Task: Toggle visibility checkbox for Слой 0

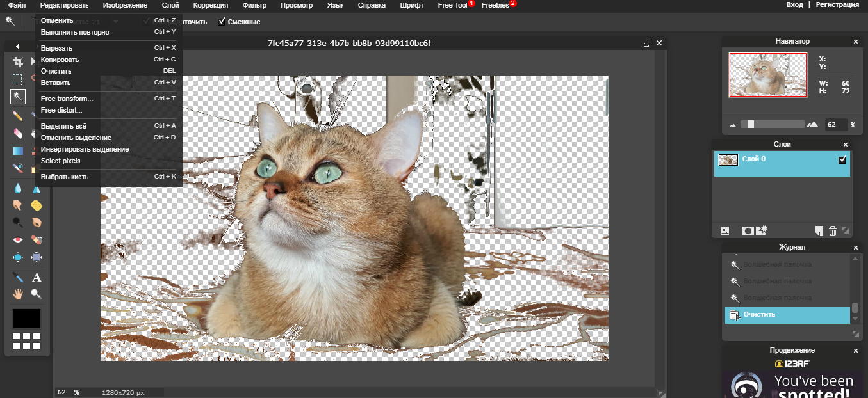Action: (x=842, y=160)
